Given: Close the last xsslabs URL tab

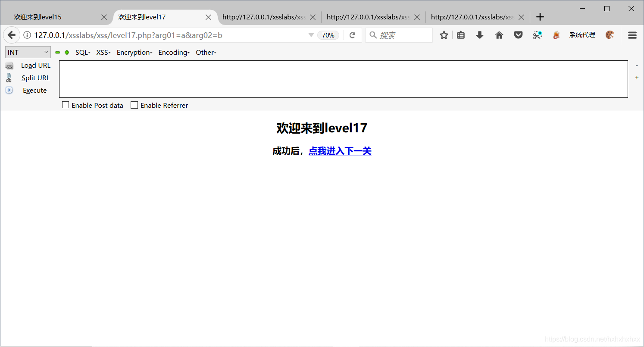Looking at the screenshot, I should (x=521, y=17).
